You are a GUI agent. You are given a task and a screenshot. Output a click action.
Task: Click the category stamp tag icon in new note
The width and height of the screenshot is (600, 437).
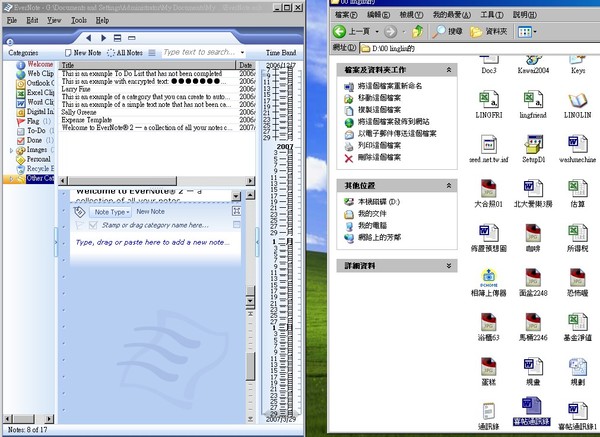[x=79, y=212]
